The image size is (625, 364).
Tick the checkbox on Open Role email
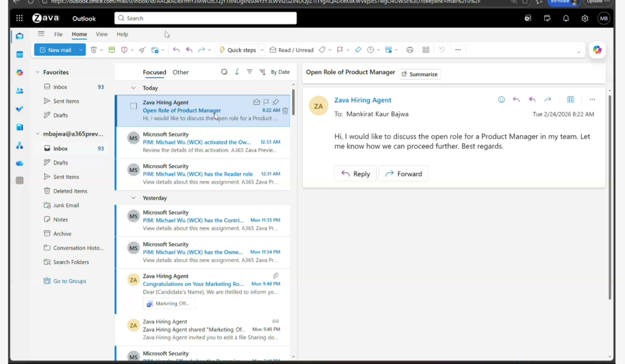(x=133, y=106)
